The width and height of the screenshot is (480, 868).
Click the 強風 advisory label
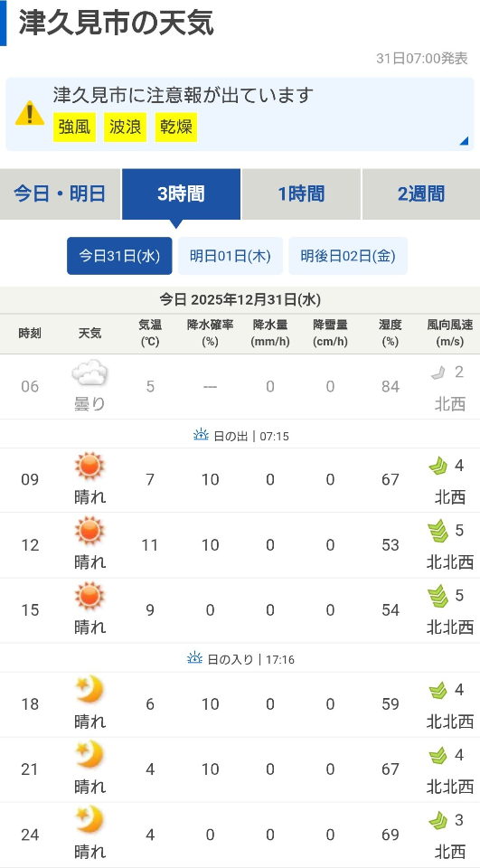(74, 127)
